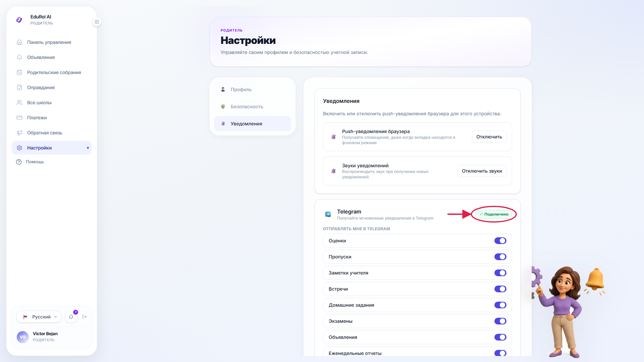Click the EduRol AI logo icon

19,20
